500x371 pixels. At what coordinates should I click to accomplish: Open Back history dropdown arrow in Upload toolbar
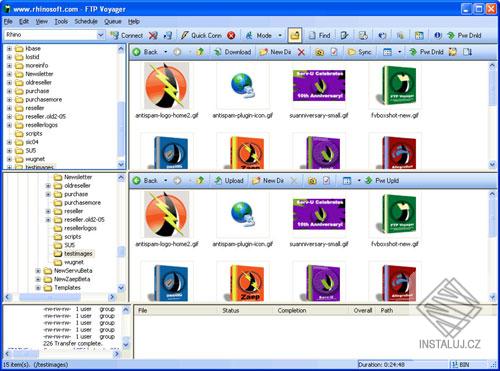(x=165, y=181)
